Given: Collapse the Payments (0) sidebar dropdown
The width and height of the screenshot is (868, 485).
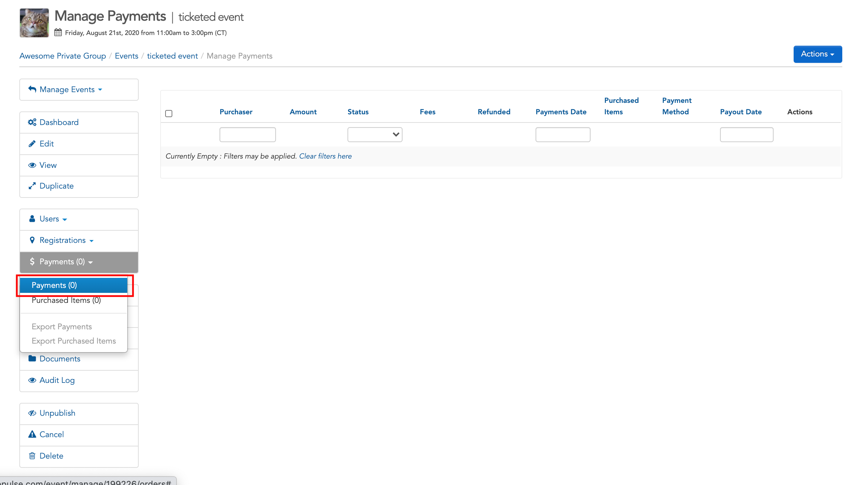Looking at the screenshot, I should pos(79,262).
